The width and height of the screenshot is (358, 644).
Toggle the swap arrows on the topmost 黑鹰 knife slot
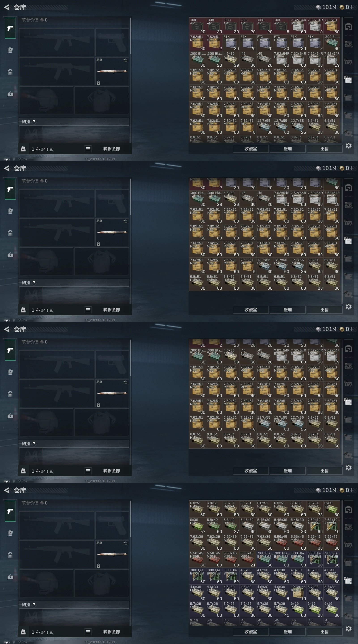pos(125,61)
